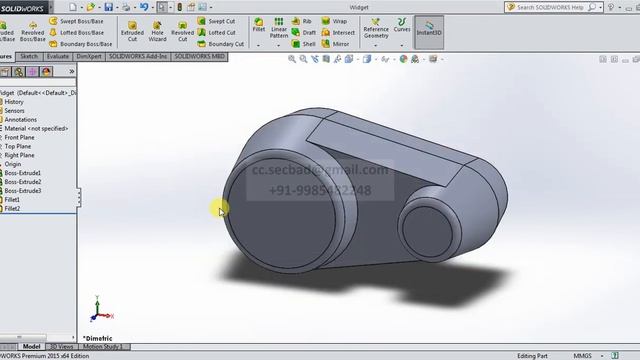Select the Revolved Boss/Base tool
Screen dimensions: 640x360
coord(33,32)
